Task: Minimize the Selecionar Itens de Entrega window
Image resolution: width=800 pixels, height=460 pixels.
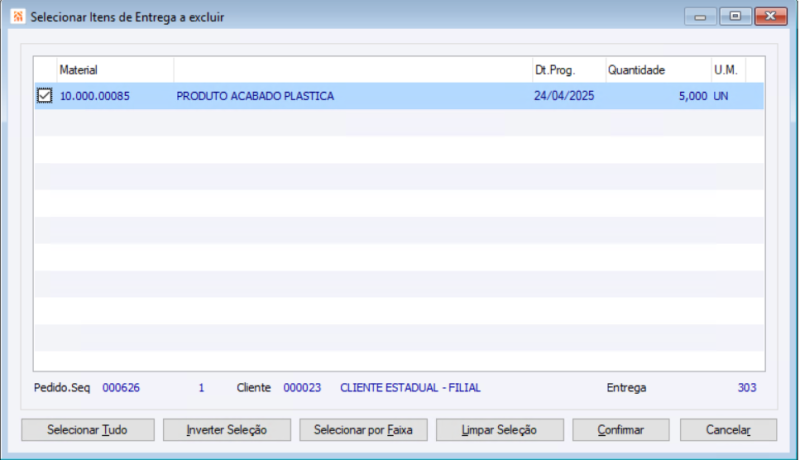Action: 701,17
